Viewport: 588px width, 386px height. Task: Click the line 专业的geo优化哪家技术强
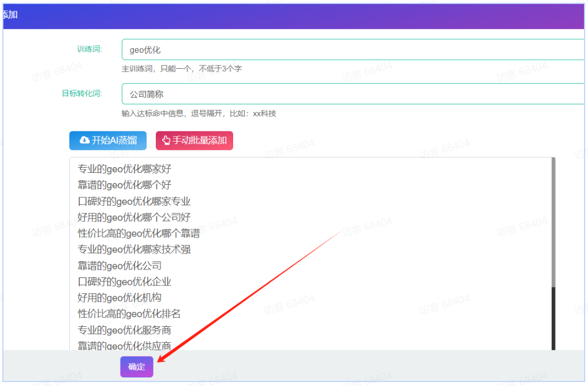(134, 249)
